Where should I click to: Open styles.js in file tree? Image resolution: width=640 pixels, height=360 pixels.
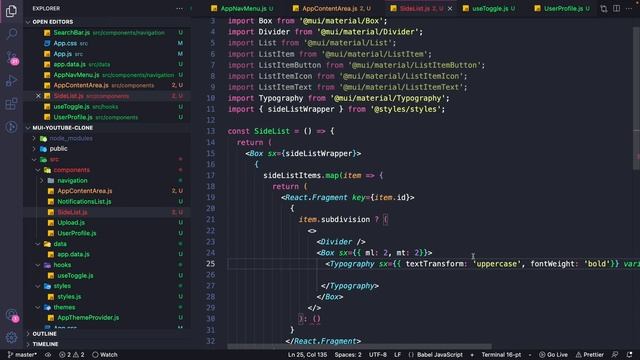(69, 297)
